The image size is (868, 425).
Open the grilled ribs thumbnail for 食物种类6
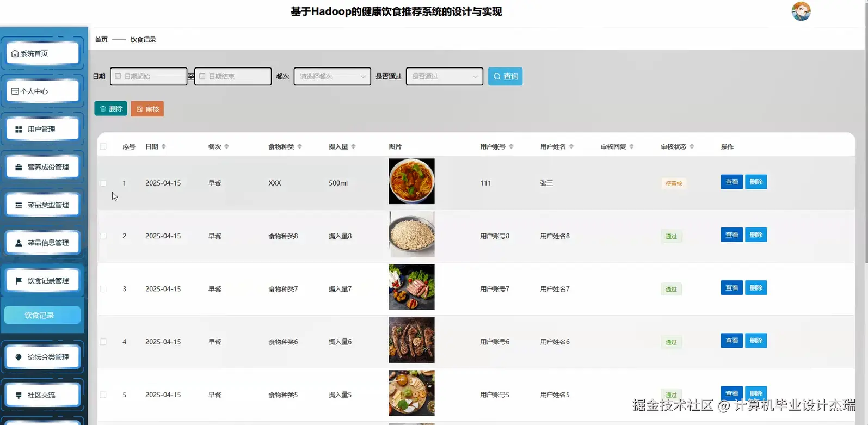point(411,340)
